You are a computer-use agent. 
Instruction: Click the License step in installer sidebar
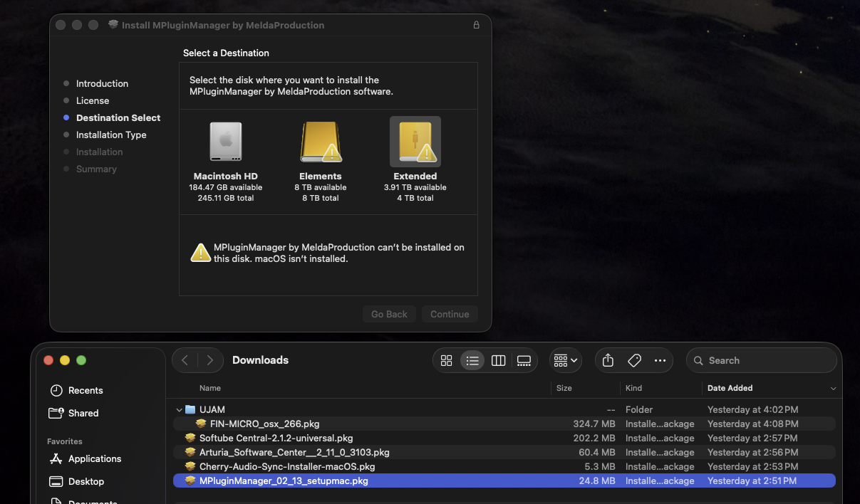(93, 100)
